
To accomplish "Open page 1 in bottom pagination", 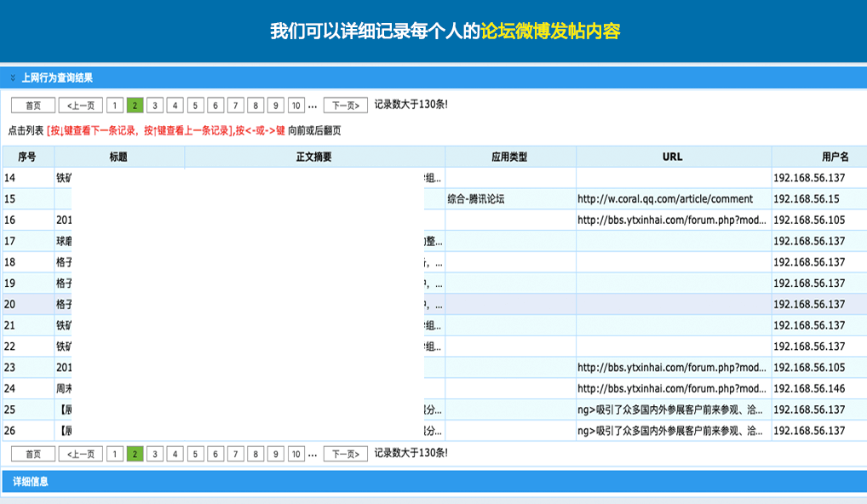I will pos(114,454).
